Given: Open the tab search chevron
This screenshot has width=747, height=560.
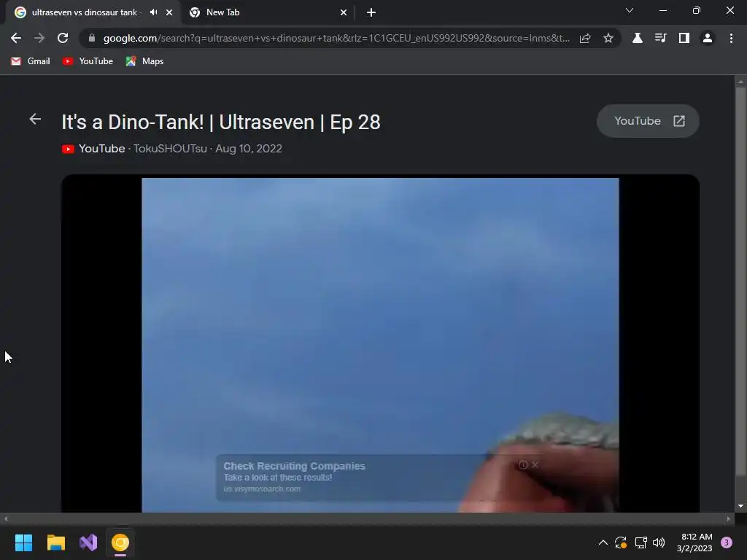Looking at the screenshot, I should 630,10.
